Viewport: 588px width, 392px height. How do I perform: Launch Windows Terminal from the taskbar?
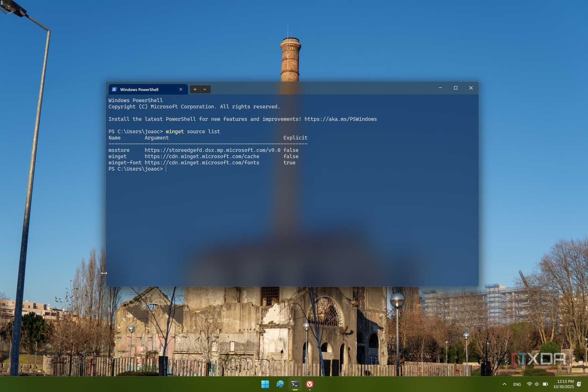[295, 384]
